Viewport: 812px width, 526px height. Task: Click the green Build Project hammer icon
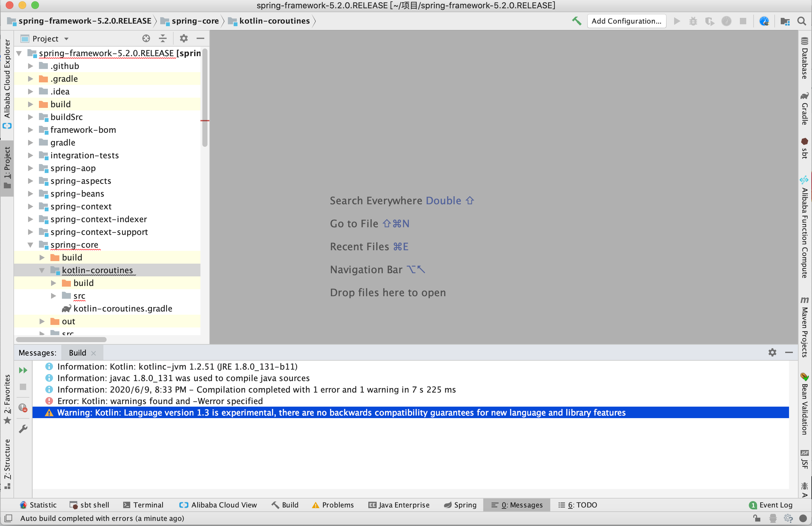coord(576,21)
